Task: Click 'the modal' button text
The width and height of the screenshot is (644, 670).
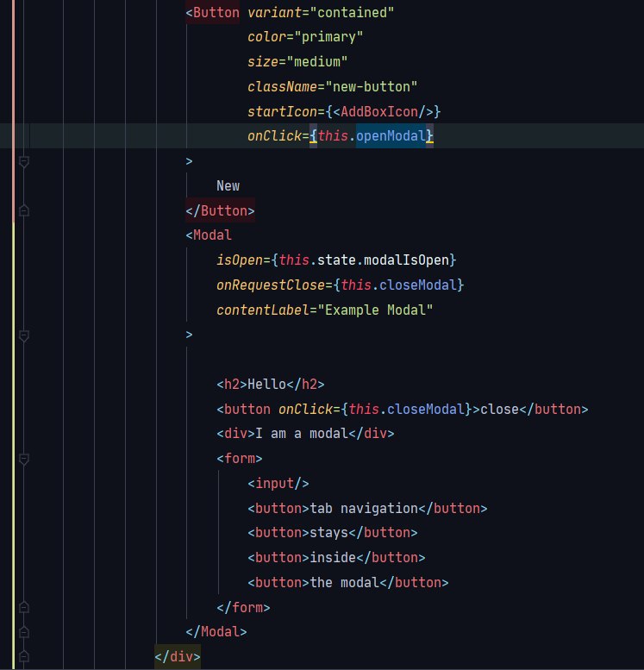Action: pyautogui.click(x=344, y=582)
